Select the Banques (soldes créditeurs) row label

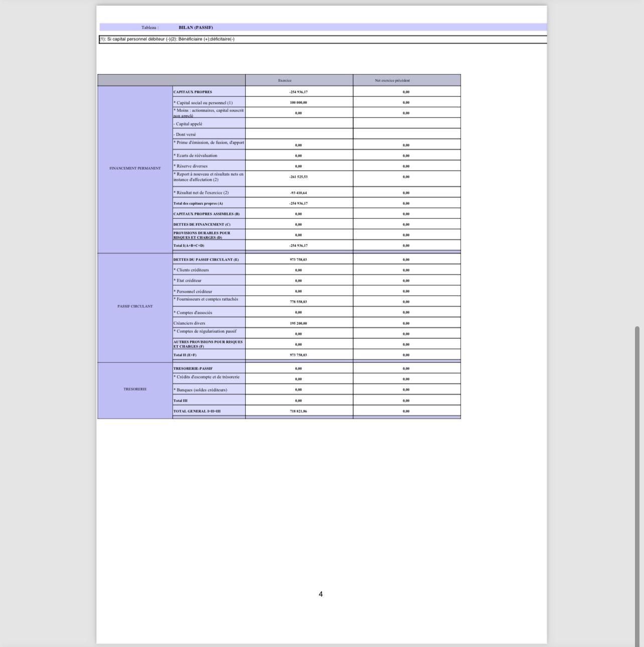(x=201, y=390)
